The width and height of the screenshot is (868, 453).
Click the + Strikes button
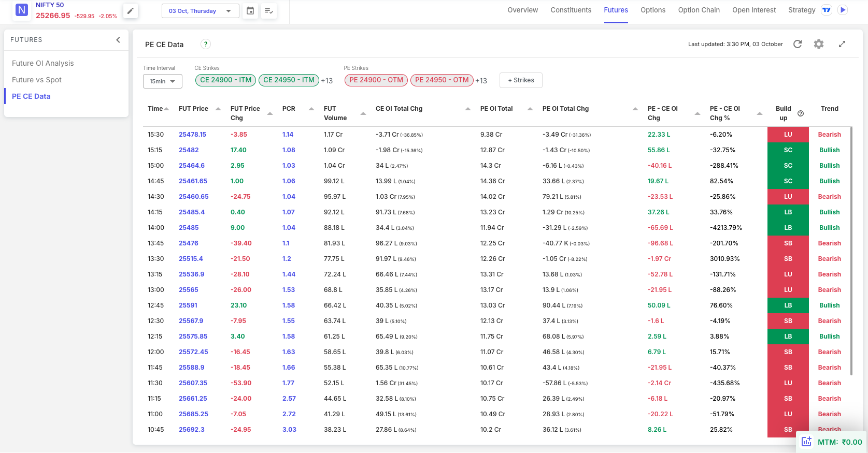coord(521,80)
